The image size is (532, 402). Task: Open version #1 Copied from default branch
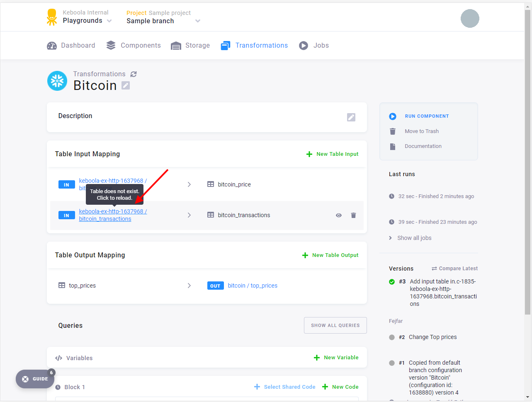point(435,378)
